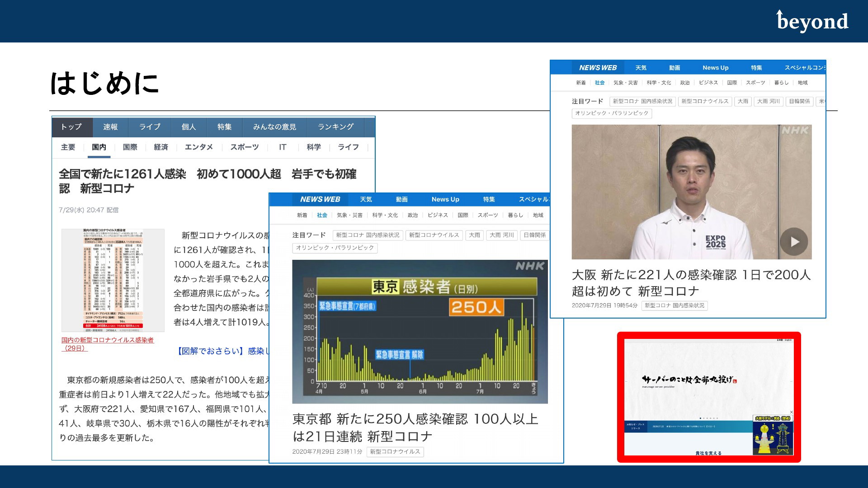Select 暮らし in Tokyo article window

515,215
